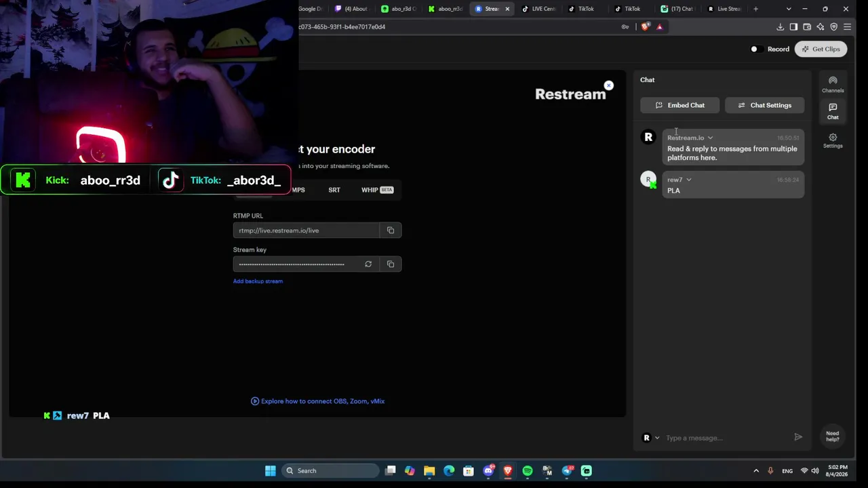Close the encoder setup overlay
Image resolution: width=868 pixels, height=488 pixels.
(609, 85)
